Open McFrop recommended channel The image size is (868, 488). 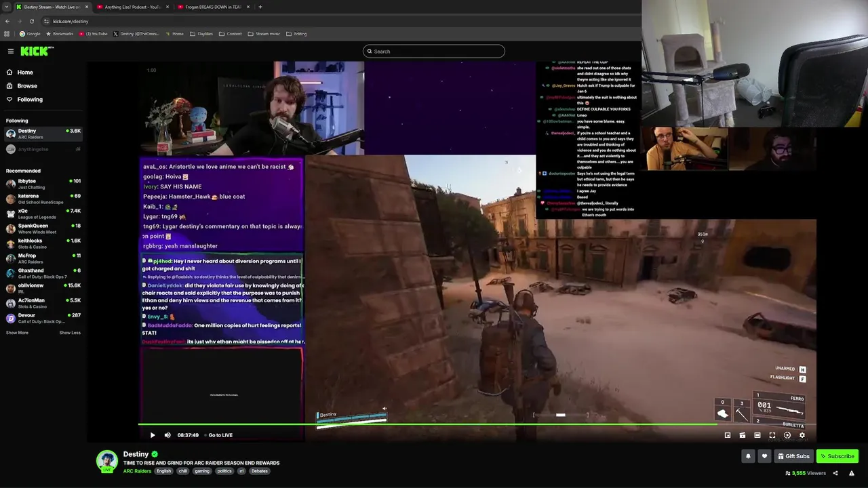[43, 258]
